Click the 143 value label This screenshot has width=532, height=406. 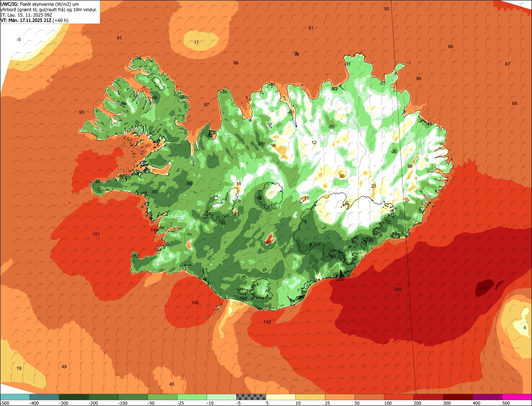[x=369, y=240]
